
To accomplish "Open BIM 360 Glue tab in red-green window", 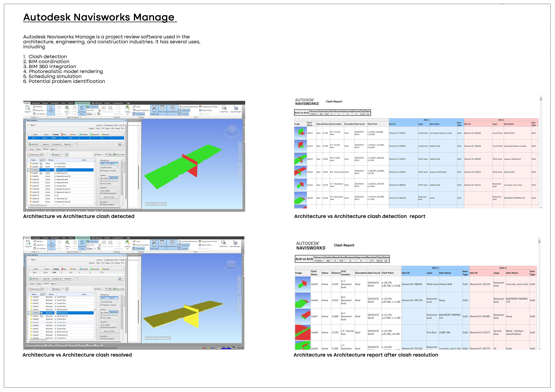I will [x=96, y=103].
